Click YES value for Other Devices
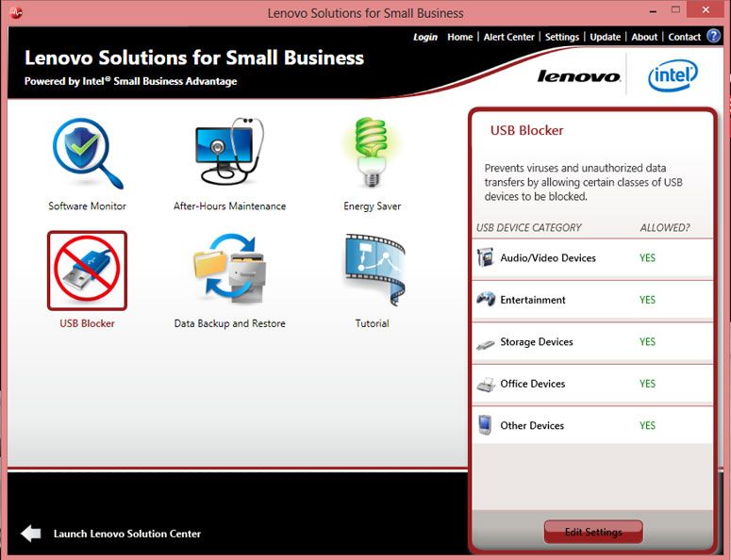731x560 pixels. point(647,425)
